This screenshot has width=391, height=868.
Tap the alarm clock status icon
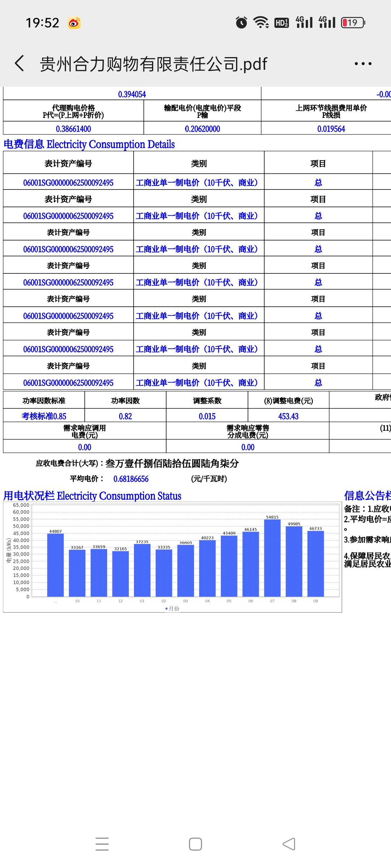click(x=241, y=23)
